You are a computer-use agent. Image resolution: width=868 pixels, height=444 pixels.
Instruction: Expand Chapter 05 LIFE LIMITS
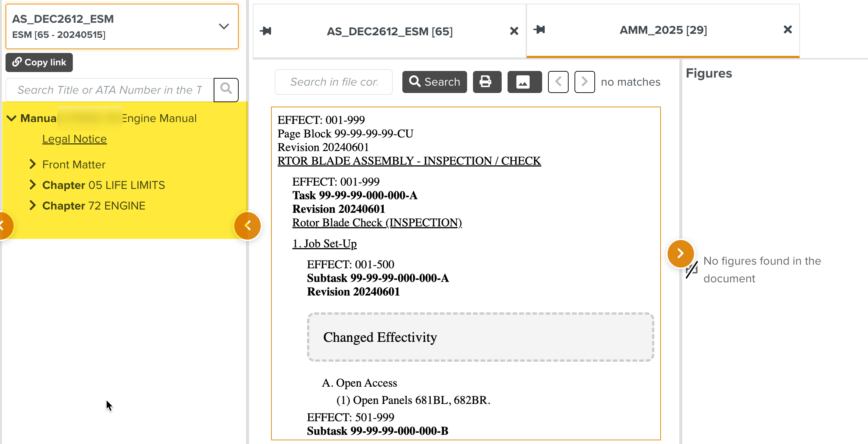[x=33, y=185]
